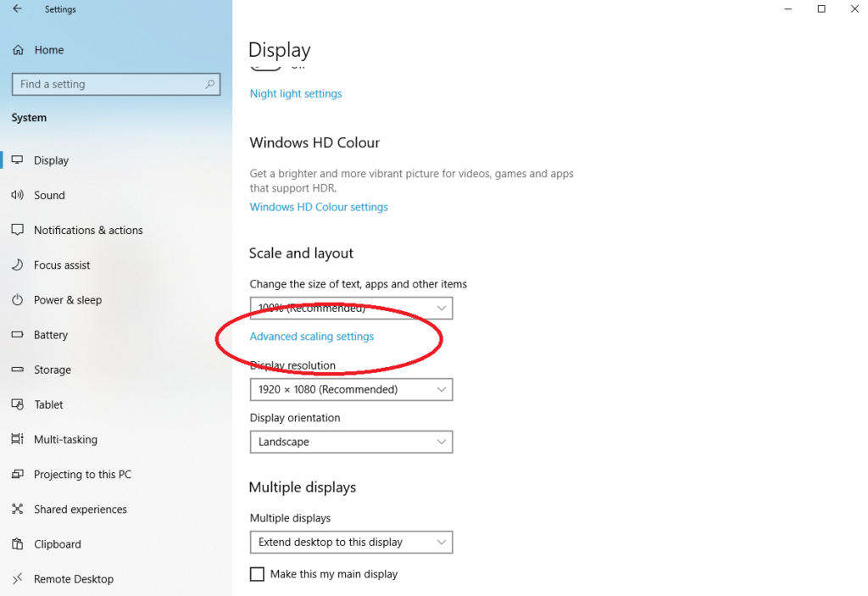
Task: Select Focus assist in the sidebar
Action: coord(62,265)
